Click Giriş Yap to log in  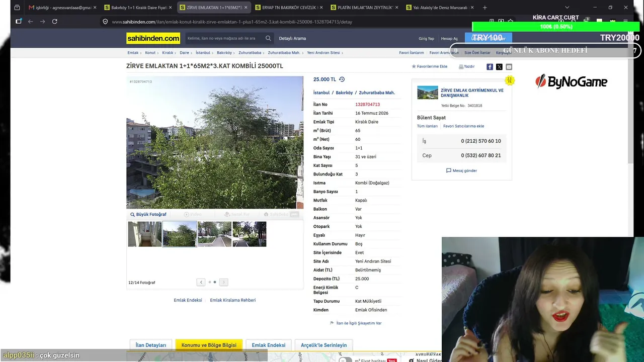tap(426, 39)
